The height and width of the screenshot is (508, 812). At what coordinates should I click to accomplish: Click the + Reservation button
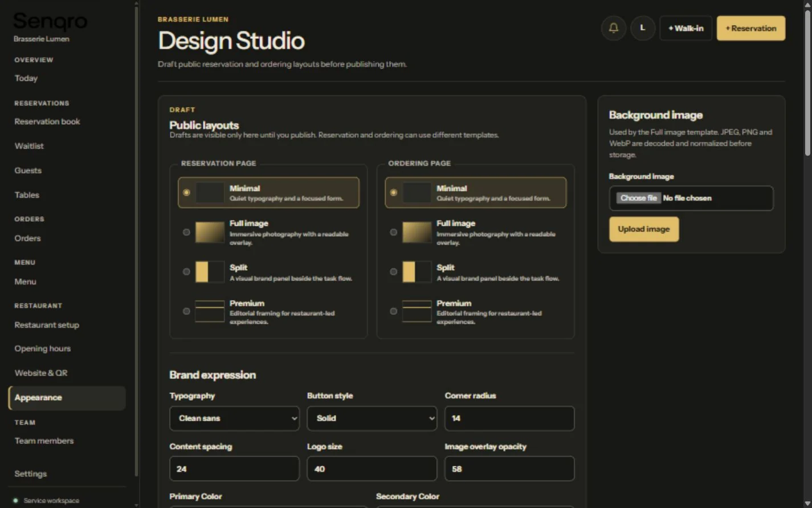pos(751,28)
